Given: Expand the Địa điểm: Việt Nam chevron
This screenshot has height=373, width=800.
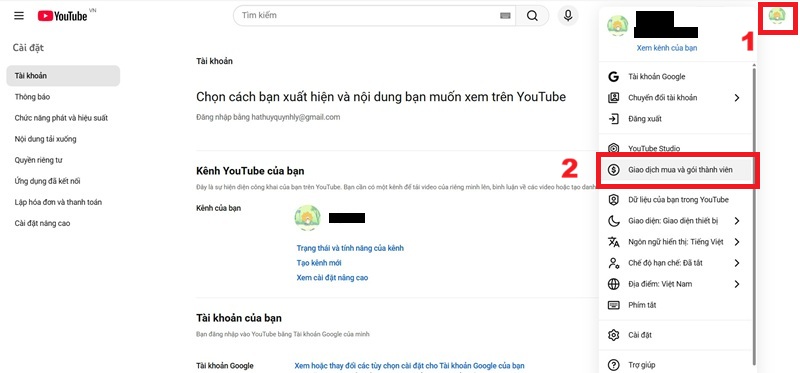Looking at the screenshot, I should pyautogui.click(x=737, y=284).
